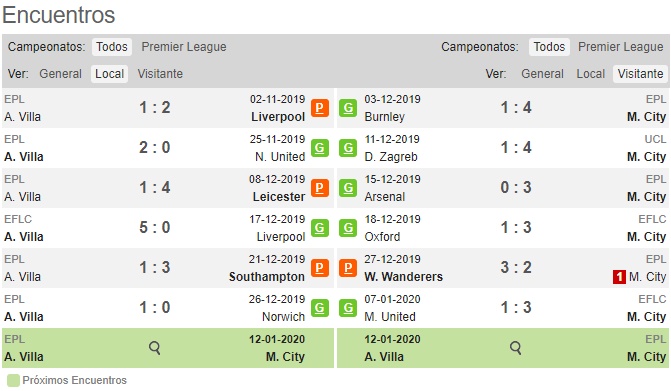This screenshot has height=391, width=671.
Task: Switch right view to Local
Action: [x=591, y=74]
